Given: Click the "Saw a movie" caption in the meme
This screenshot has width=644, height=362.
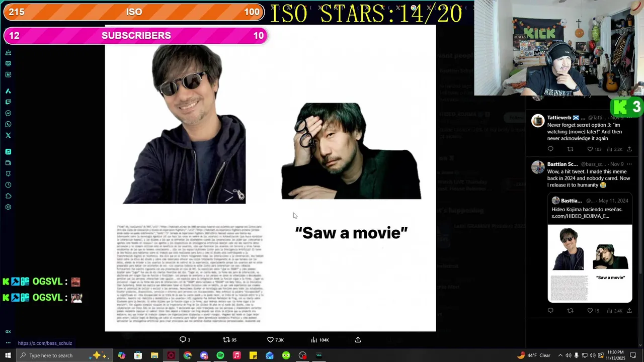Looking at the screenshot, I should click(x=351, y=232).
